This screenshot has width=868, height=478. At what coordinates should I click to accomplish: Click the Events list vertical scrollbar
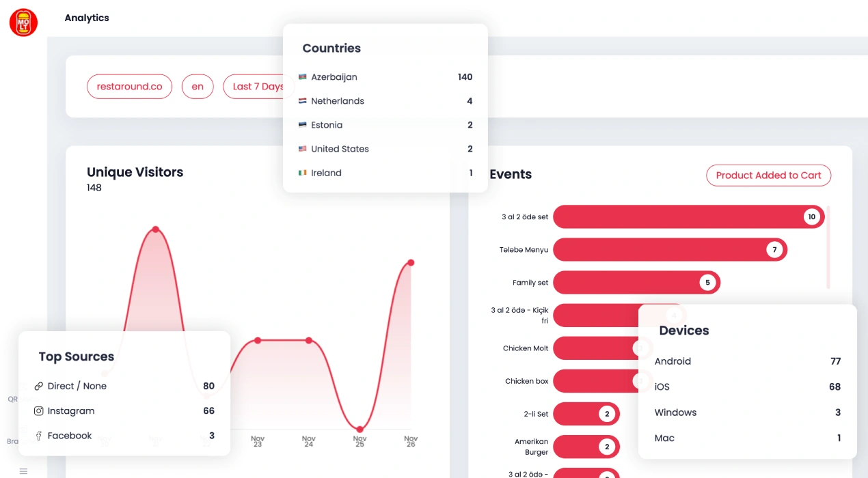click(828, 246)
